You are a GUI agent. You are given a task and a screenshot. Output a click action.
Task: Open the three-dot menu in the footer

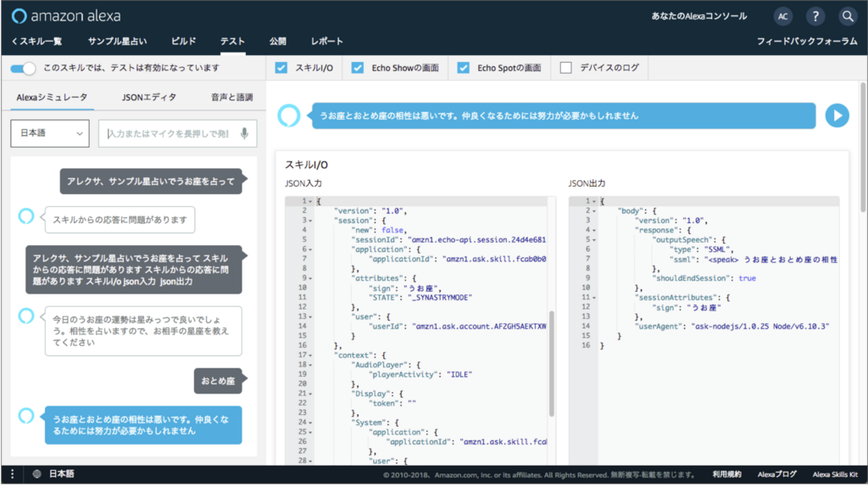(x=12, y=473)
